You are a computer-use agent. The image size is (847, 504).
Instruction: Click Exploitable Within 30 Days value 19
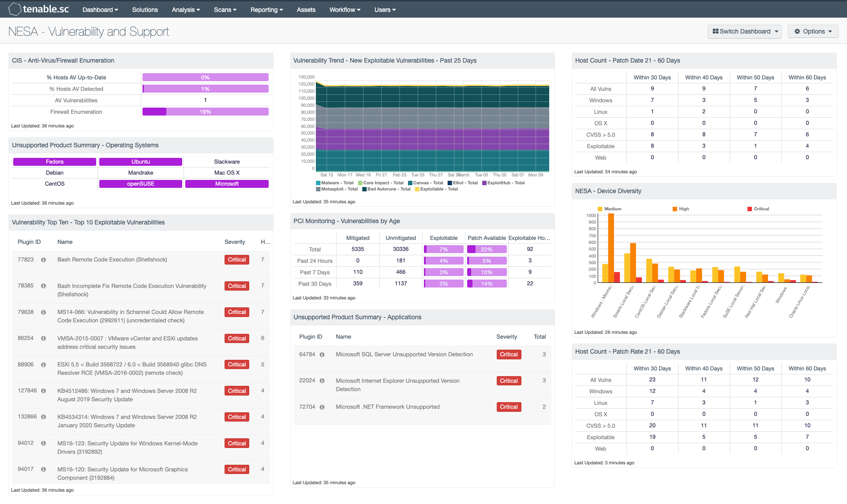652,437
